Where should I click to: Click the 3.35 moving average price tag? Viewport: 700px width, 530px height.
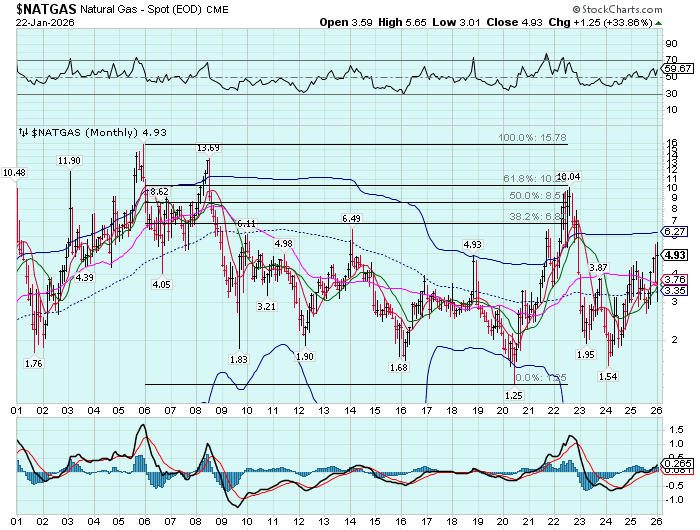[674, 290]
